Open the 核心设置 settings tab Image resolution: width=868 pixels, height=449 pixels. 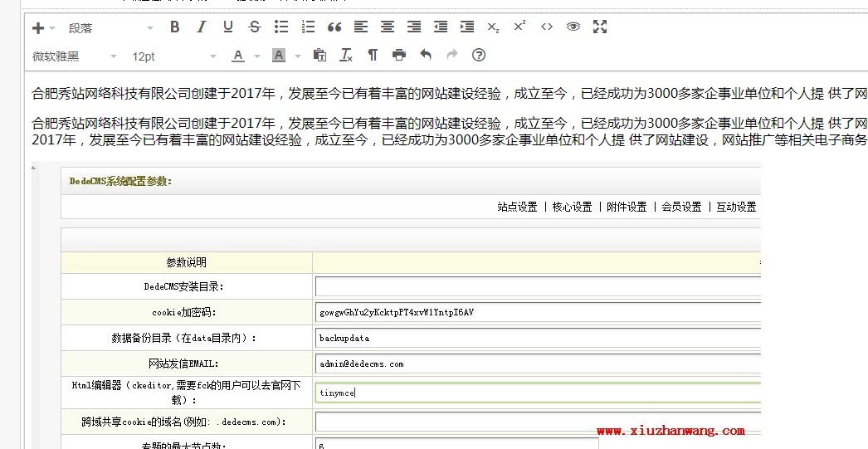572,207
